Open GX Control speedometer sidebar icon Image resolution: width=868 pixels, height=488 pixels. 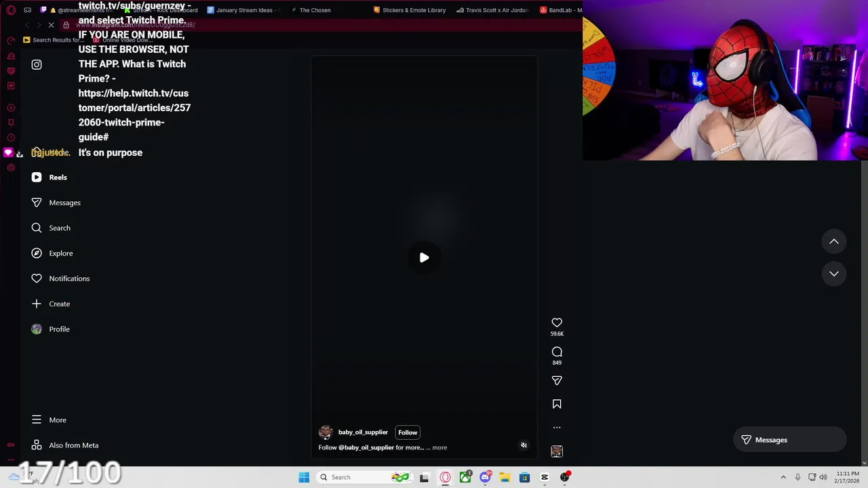[x=11, y=41]
